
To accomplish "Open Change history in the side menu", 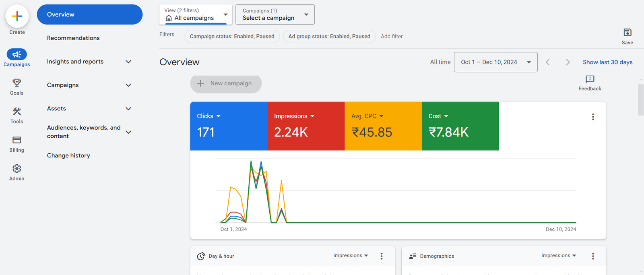I will [68, 155].
